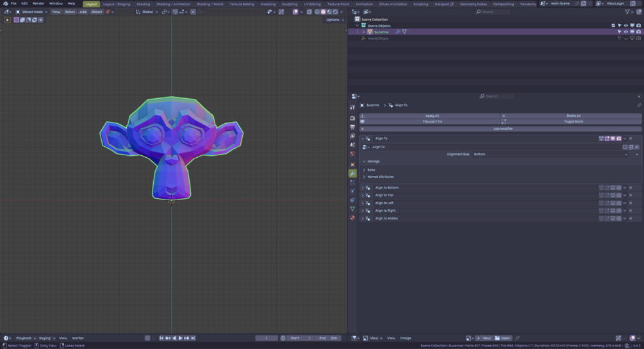
Task: Select the Tweak tool in viewport toolbar
Action: click(x=8, y=20)
